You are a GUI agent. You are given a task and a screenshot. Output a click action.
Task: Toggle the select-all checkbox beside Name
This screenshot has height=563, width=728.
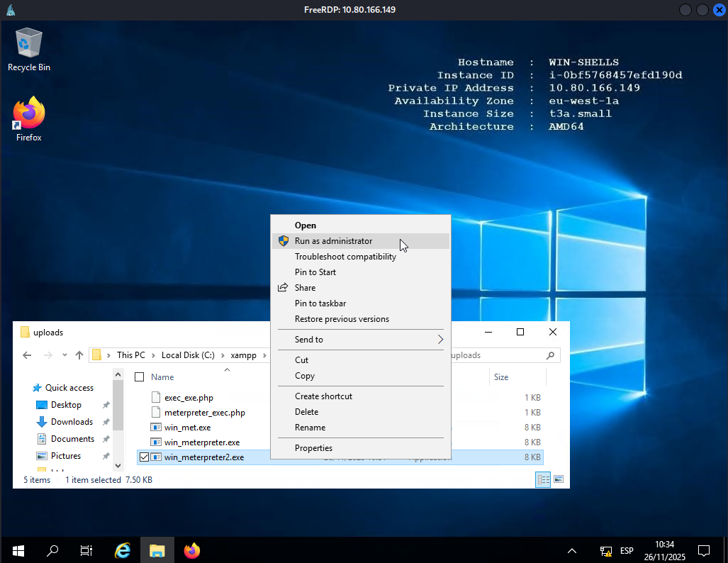click(x=139, y=377)
